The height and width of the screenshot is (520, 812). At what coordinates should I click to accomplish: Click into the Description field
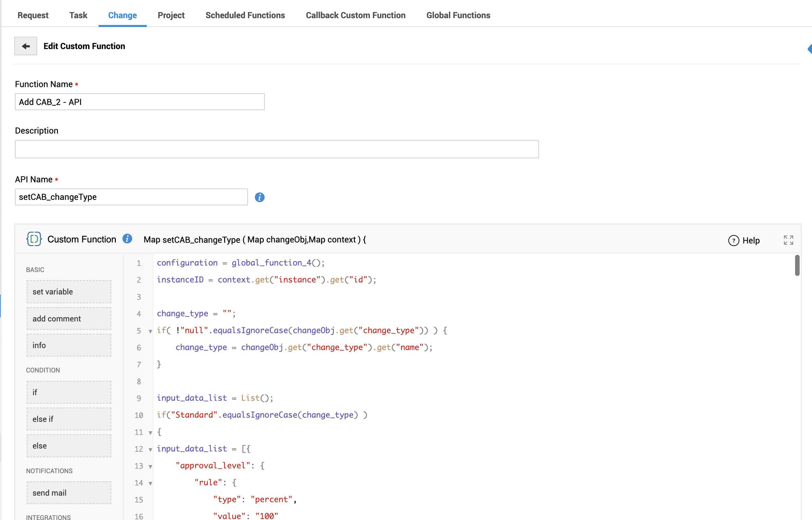click(277, 149)
